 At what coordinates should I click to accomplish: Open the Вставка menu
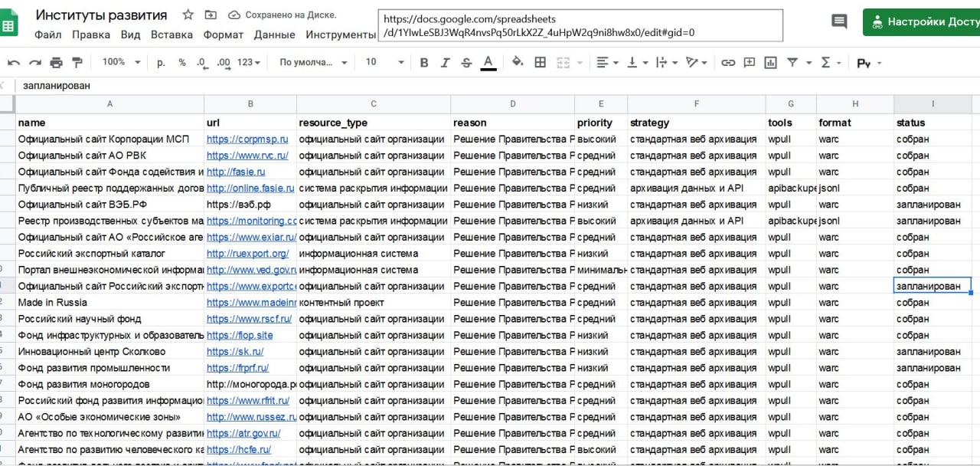click(171, 34)
